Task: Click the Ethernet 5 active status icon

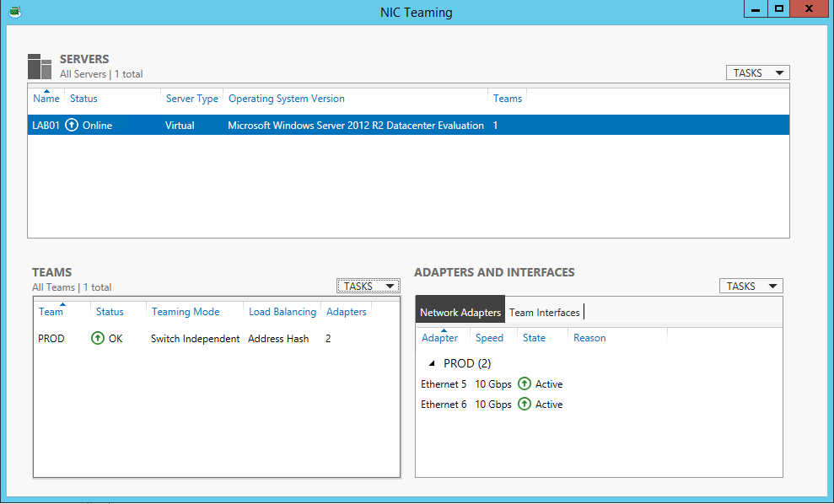Action: tap(525, 384)
